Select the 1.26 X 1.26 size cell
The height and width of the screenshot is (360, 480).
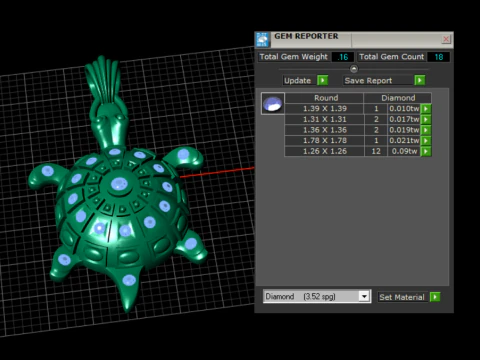[324, 151]
